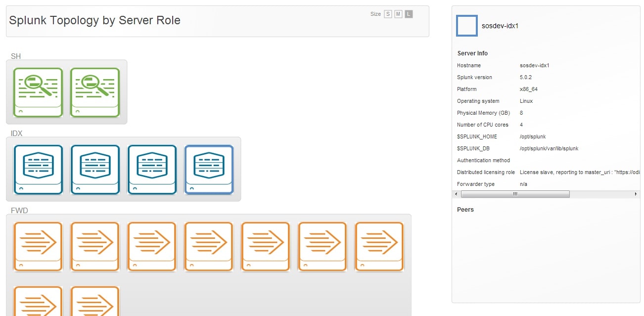Click the FWD group label
The width and height of the screenshot is (644, 316).
[19, 211]
